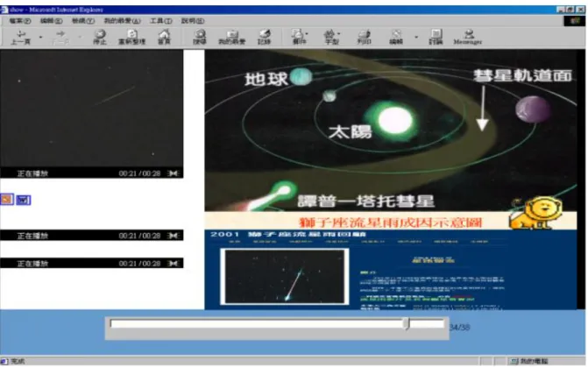Open dropdown arrow next to 編輯 toolbar button
Viewport: 588px width, 367px height.
click(x=416, y=37)
